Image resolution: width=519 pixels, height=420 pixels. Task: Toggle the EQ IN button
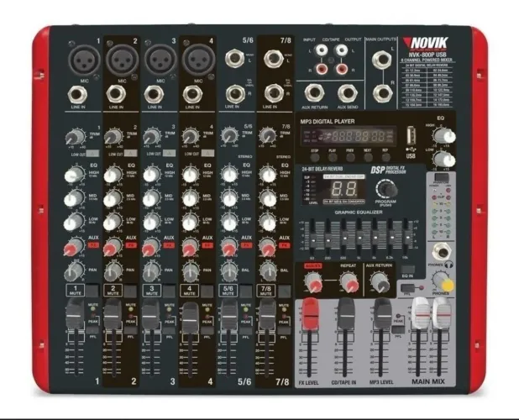click(407, 269)
